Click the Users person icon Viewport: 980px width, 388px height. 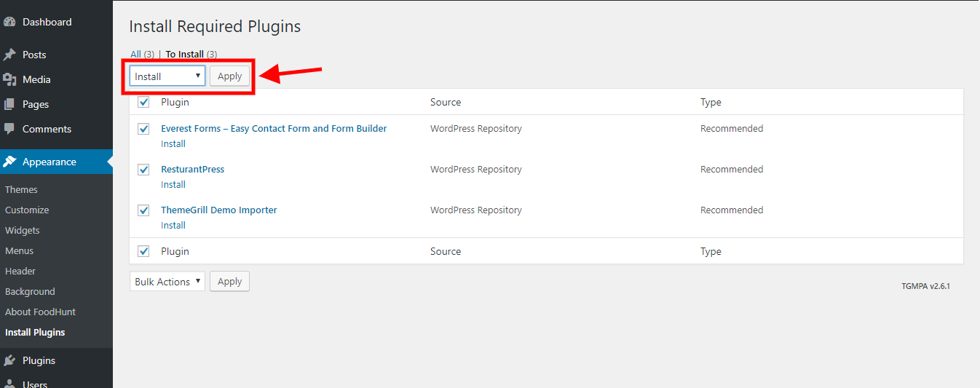pos(9,383)
